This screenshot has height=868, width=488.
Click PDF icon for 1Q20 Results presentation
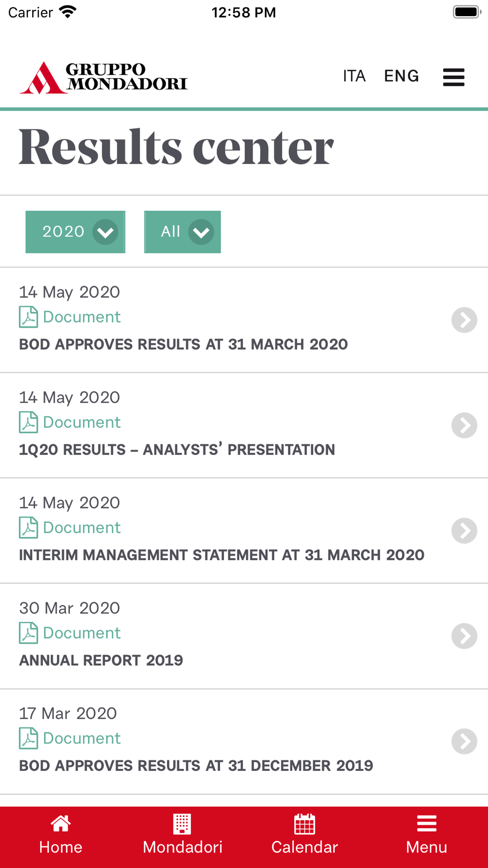pos(28,422)
